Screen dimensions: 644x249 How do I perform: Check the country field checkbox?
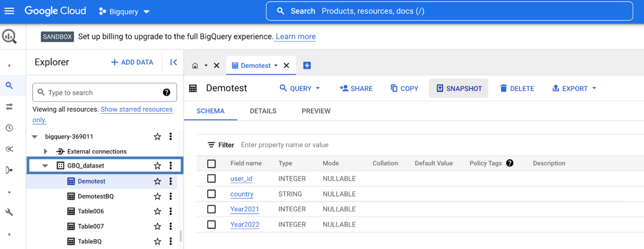211,194
